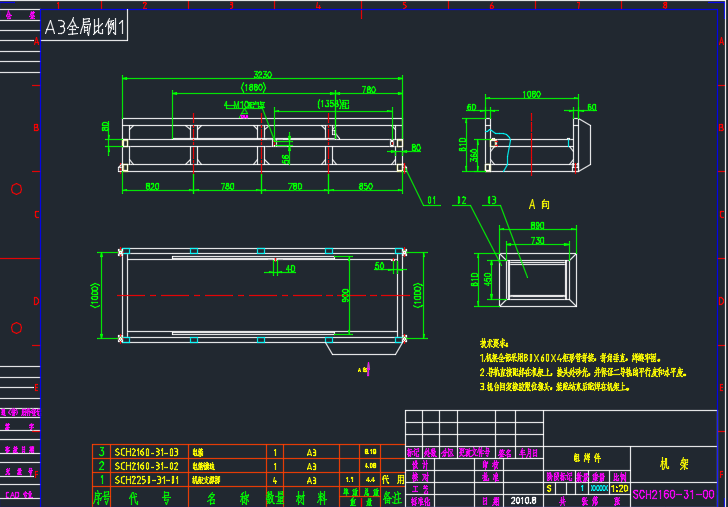Select the 900 vertical dimension in plan view
The height and width of the screenshot is (507, 728).
click(345, 296)
